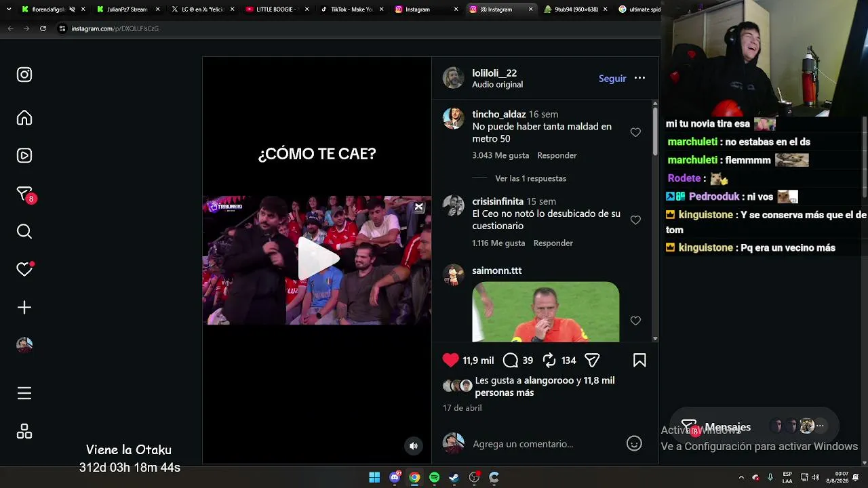Open loliloli__22 profile username link
The image size is (868, 488).
494,73
